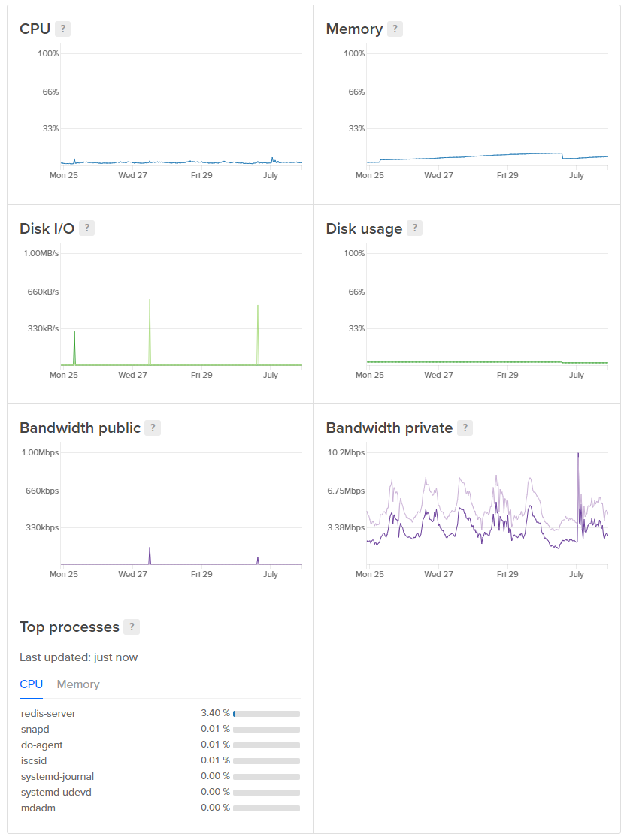This screenshot has width=624, height=840.
Task: Open the Memory help tooltip
Action: click(x=395, y=29)
